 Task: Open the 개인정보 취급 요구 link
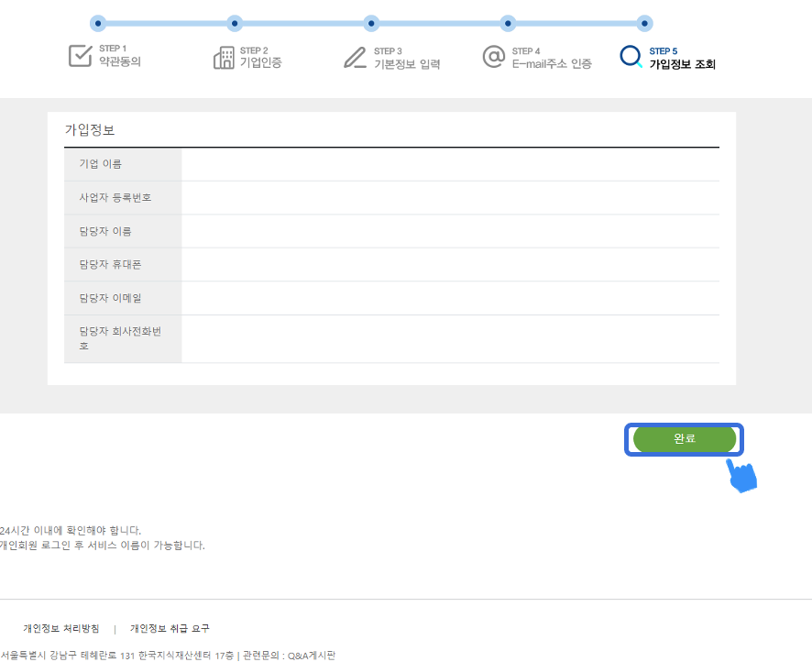click(x=170, y=628)
